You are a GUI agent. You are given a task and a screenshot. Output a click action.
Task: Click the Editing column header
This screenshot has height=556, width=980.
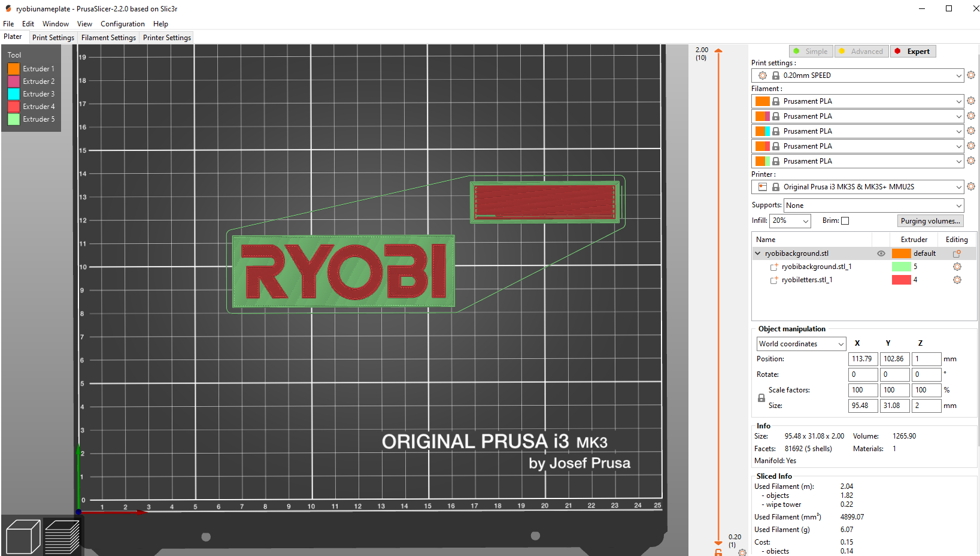coord(957,240)
